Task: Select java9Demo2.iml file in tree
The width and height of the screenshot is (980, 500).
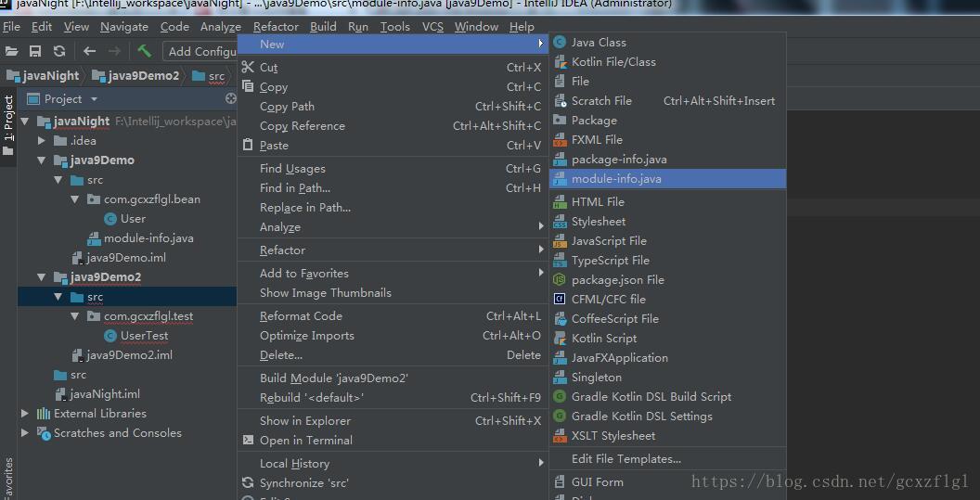Action: [122, 355]
